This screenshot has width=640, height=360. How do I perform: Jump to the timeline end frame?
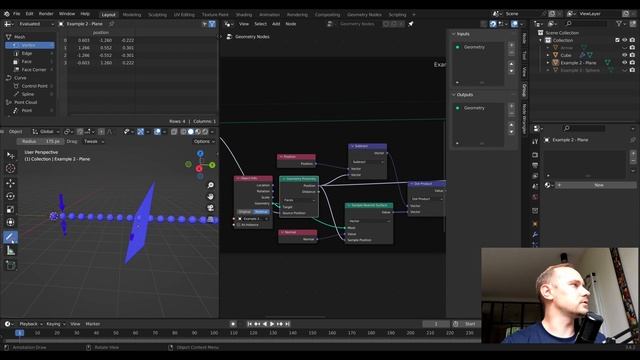click(287, 324)
